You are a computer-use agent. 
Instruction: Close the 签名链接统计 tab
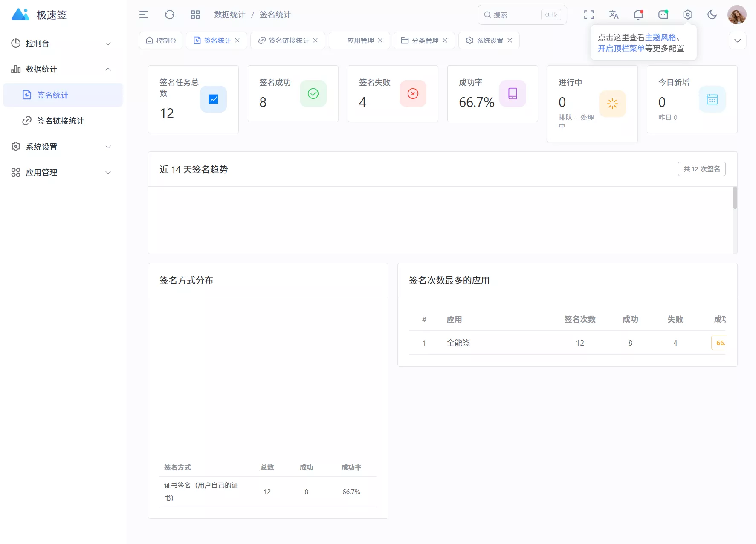coord(316,41)
